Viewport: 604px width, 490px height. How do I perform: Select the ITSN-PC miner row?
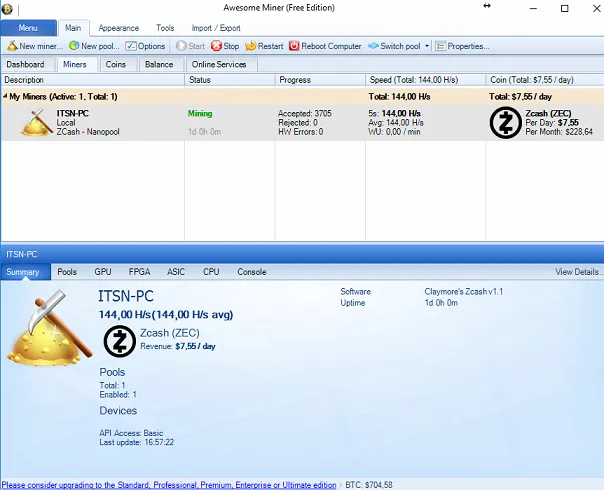click(x=302, y=122)
